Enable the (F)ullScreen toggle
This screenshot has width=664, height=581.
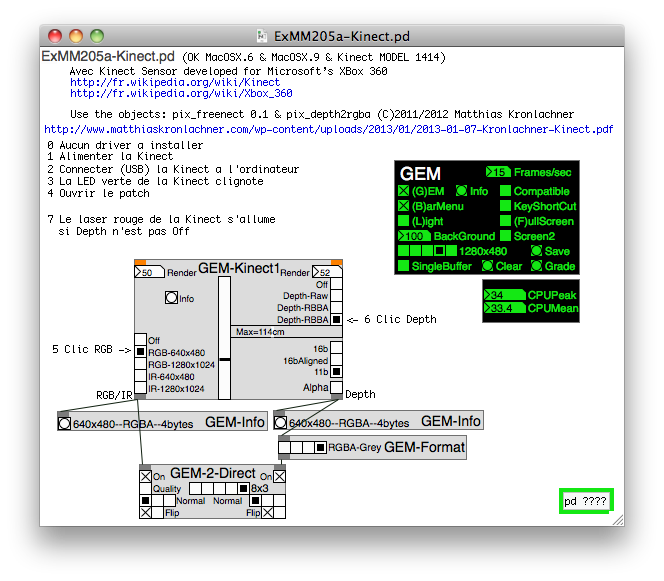[x=505, y=221]
